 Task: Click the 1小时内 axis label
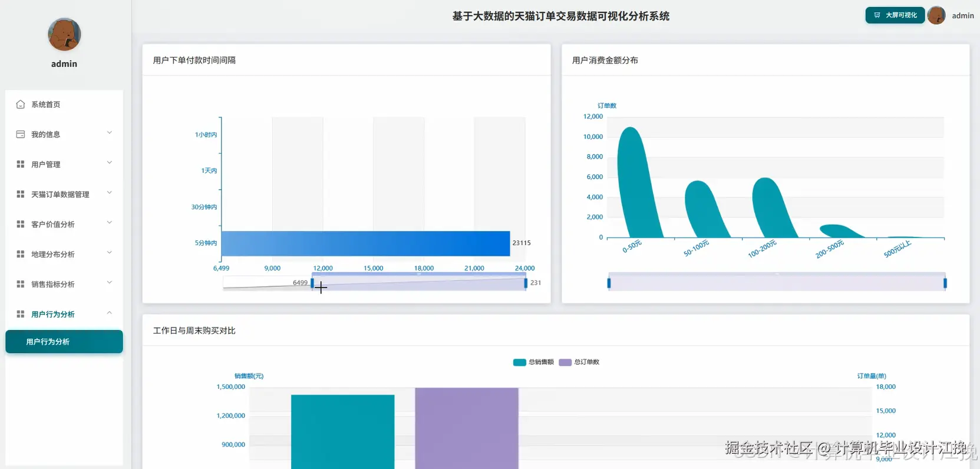[206, 135]
